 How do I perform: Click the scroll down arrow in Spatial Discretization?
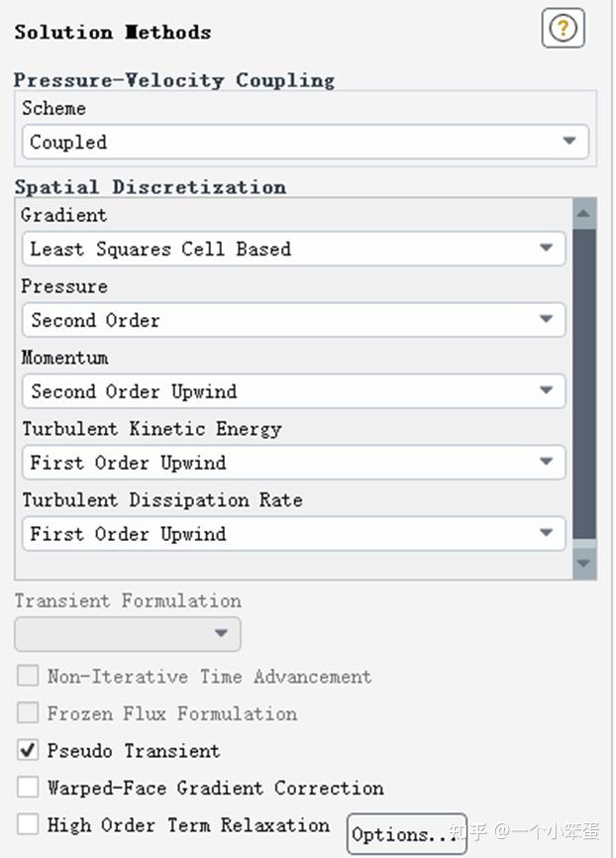click(584, 564)
